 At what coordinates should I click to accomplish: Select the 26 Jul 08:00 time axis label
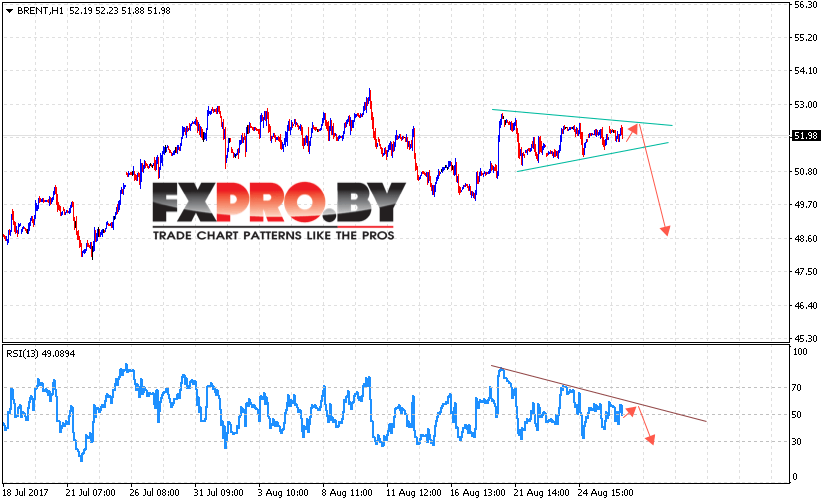click(x=154, y=492)
